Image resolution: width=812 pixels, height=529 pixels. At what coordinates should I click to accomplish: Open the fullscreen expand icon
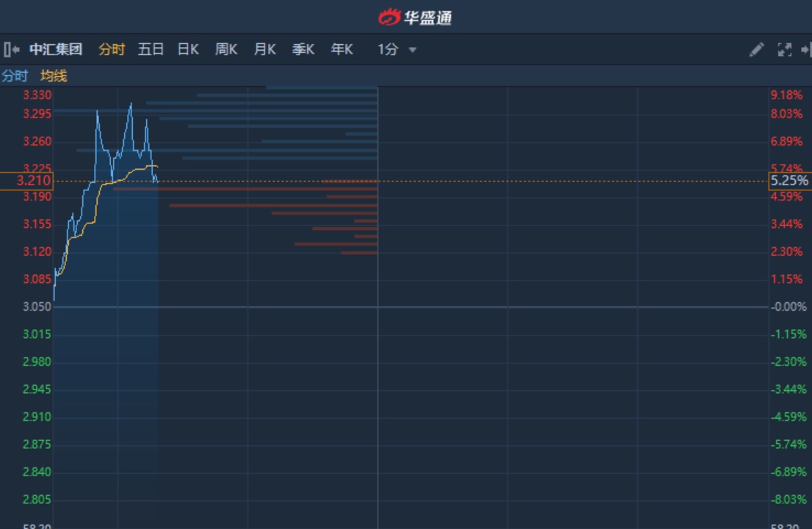tap(785, 50)
